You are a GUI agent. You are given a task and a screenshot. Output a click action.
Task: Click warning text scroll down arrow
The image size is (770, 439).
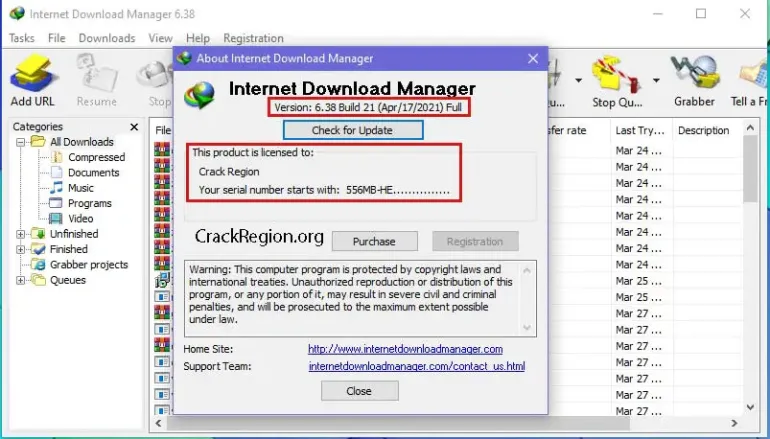tap(527, 328)
